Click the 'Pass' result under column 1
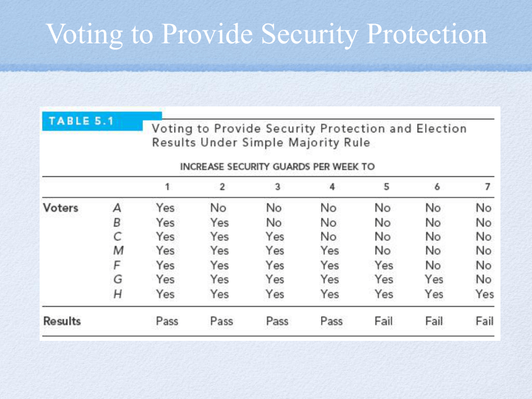This screenshot has height=399, width=532. pyautogui.click(x=167, y=321)
